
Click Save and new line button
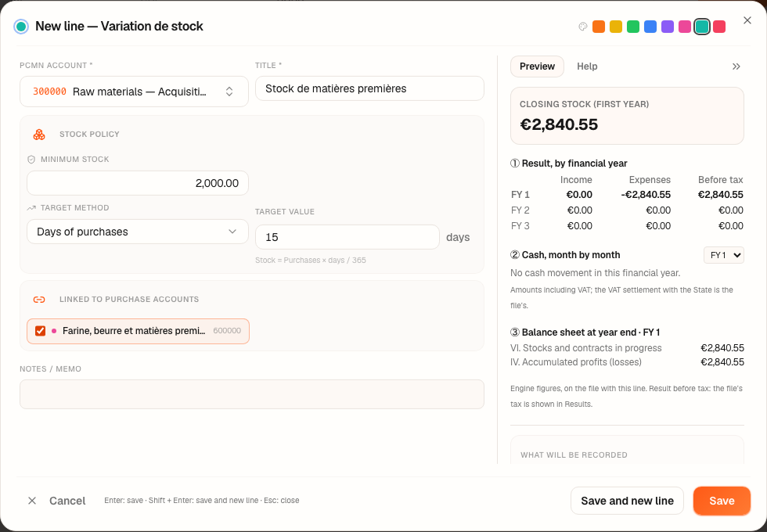pyautogui.click(x=627, y=501)
